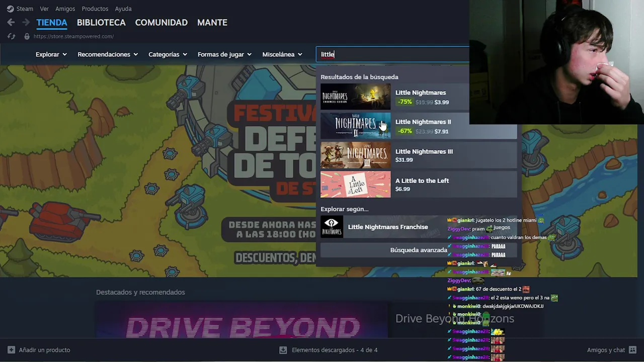Screen dimensions: 644x362
Task: Open A Little to the Left thumbnail
Action: pyautogui.click(x=355, y=185)
